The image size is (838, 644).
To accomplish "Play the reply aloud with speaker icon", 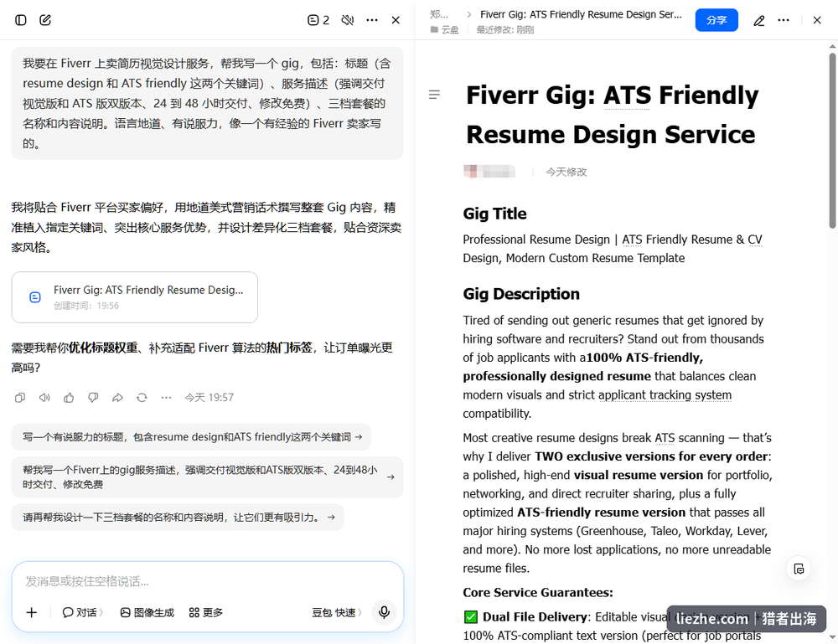I will [44, 397].
